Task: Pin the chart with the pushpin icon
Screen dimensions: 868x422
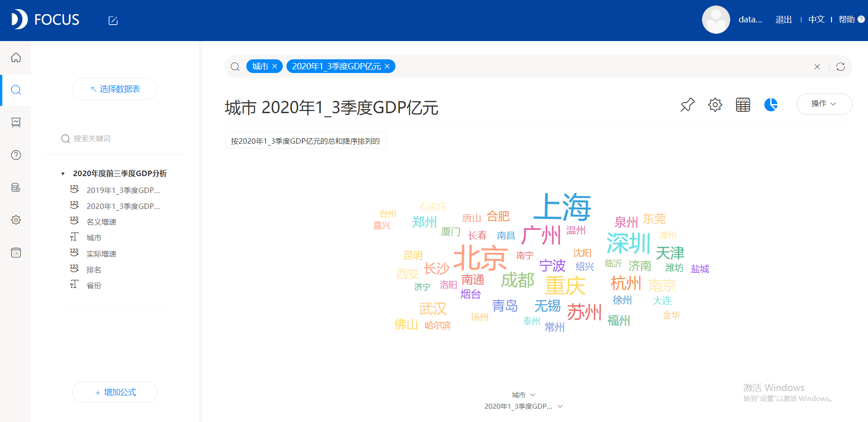Action: point(687,104)
